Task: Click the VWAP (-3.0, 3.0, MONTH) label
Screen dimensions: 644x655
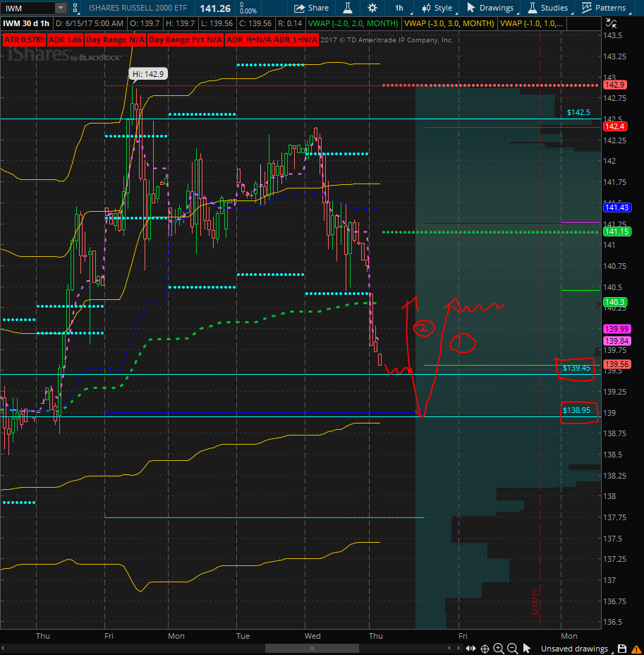Action: 449,23
